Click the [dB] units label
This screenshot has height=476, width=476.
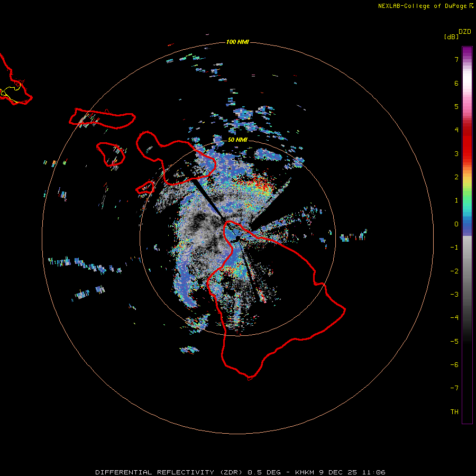coord(452,36)
